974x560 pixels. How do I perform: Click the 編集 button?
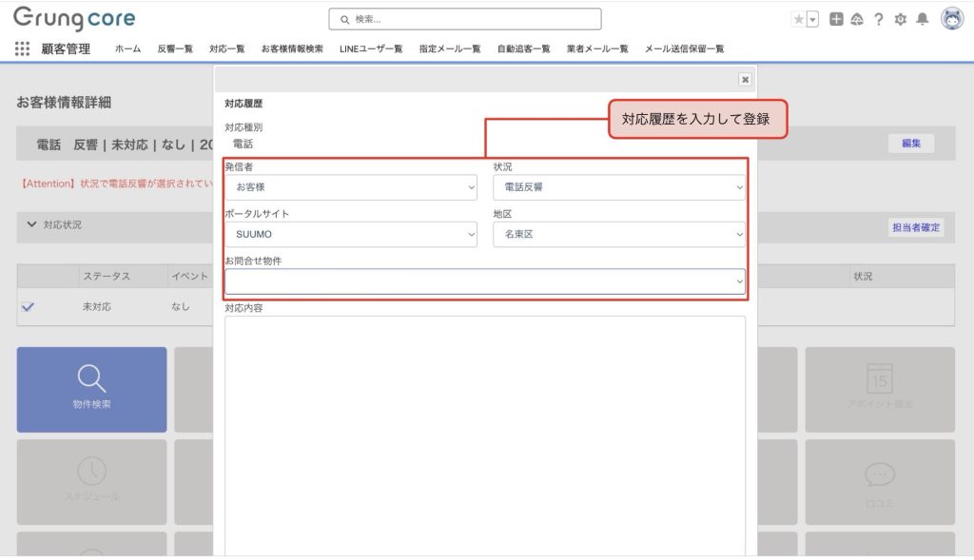point(910,144)
